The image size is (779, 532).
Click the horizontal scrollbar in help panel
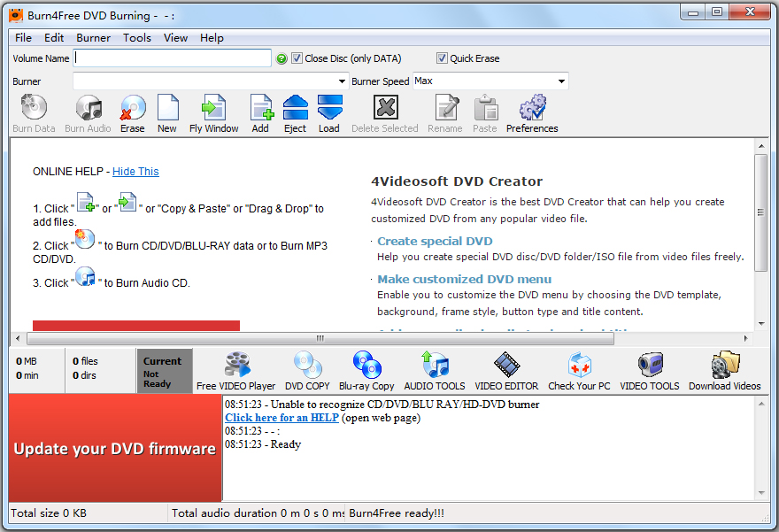click(320, 338)
